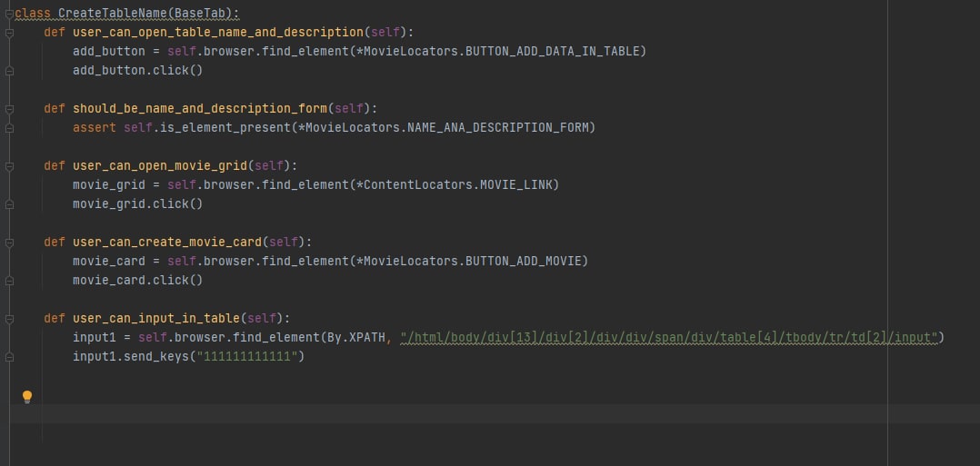980x466 pixels.
Task: Click function name user_can_open_movie_grid
Action: [x=159, y=165]
